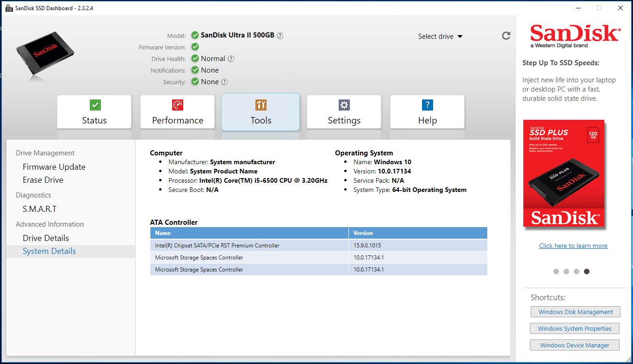Click the OS Version: 10.0.17134 line
633x364 pixels.
(x=382, y=171)
